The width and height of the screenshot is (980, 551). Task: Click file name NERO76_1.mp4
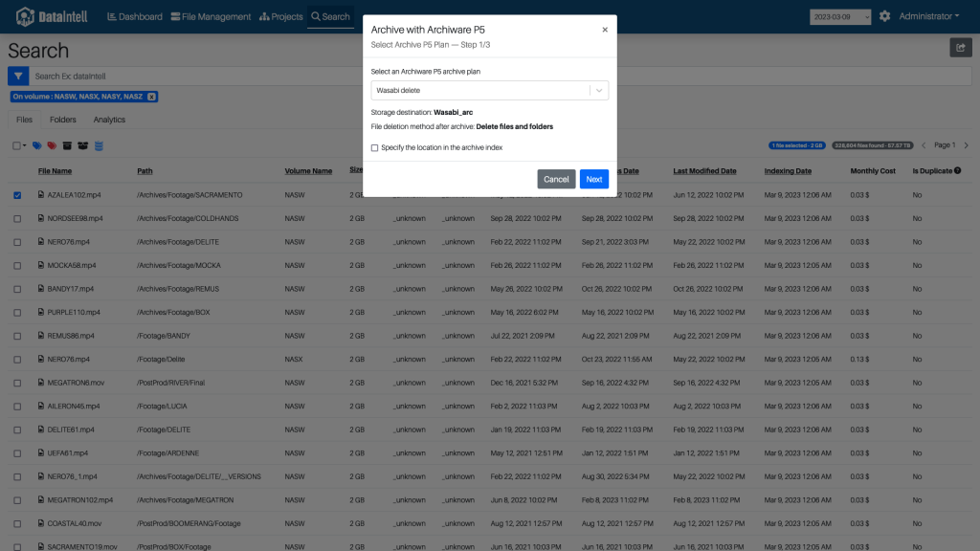tap(73, 476)
